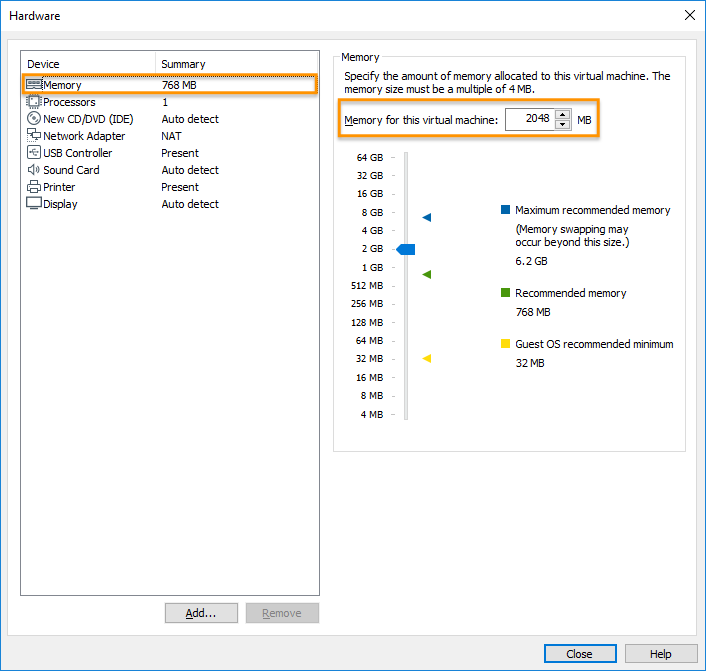
Task: Click the Add... button
Action: (x=201, y=613)
